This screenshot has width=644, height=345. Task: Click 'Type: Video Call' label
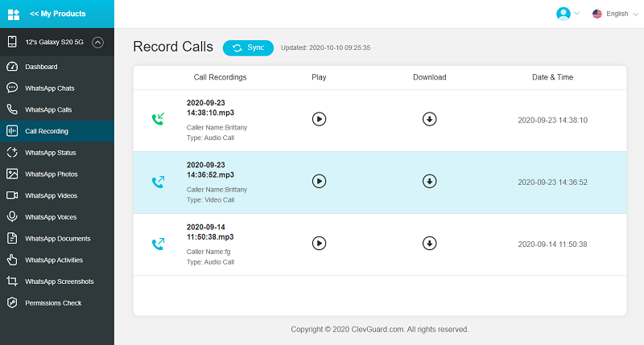[211, 199]
